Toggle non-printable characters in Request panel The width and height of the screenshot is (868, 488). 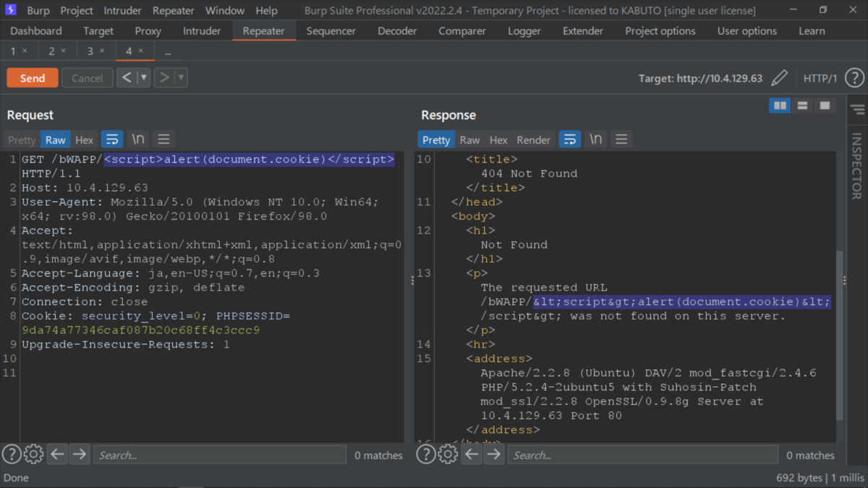(x=137, y=139)
